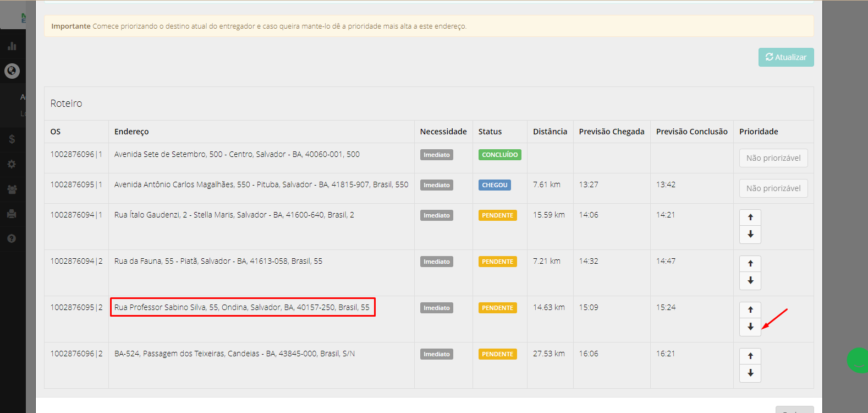Viewport: 868px width, 413px height.
Task: Move Rua Ítalo Gaudenzi stop up in priority
Action: point(750,218)
